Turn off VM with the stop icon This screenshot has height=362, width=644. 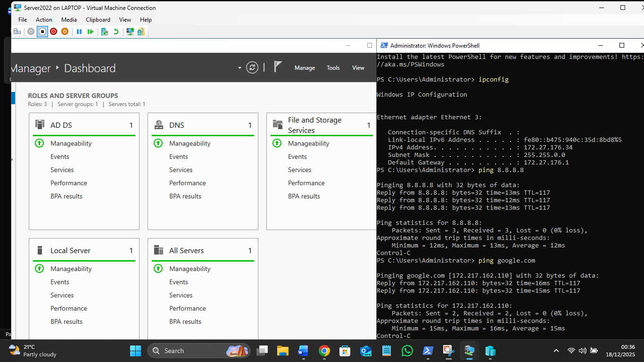(42, 32)
